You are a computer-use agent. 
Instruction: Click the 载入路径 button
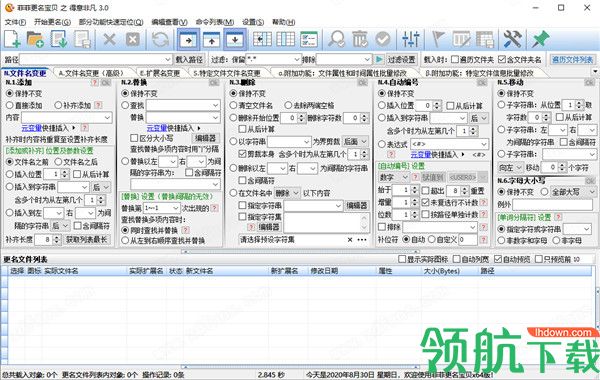pos(189,59)
